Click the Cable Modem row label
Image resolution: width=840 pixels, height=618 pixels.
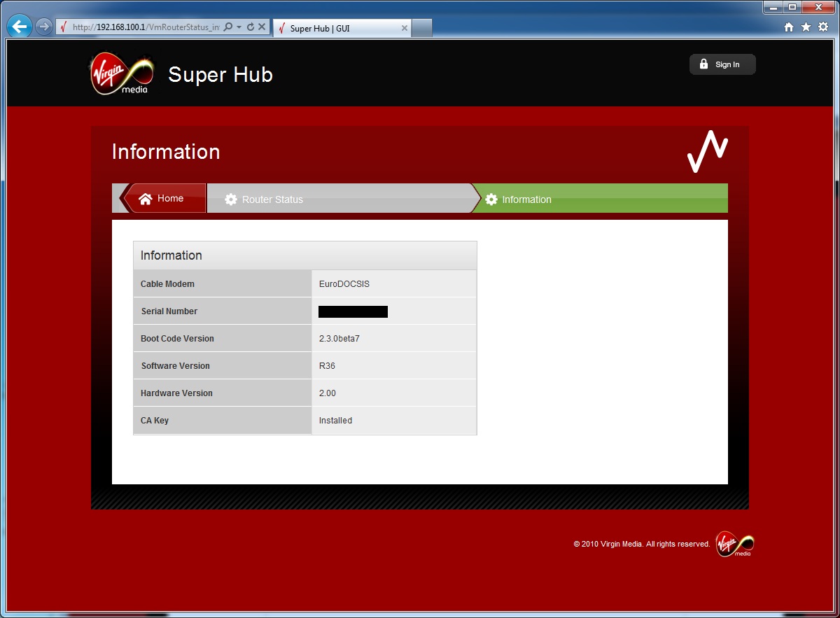(167, 284)
